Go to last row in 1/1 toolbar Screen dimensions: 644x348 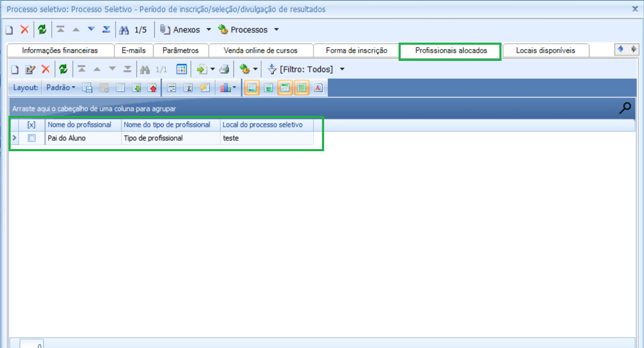pos(127,69)
